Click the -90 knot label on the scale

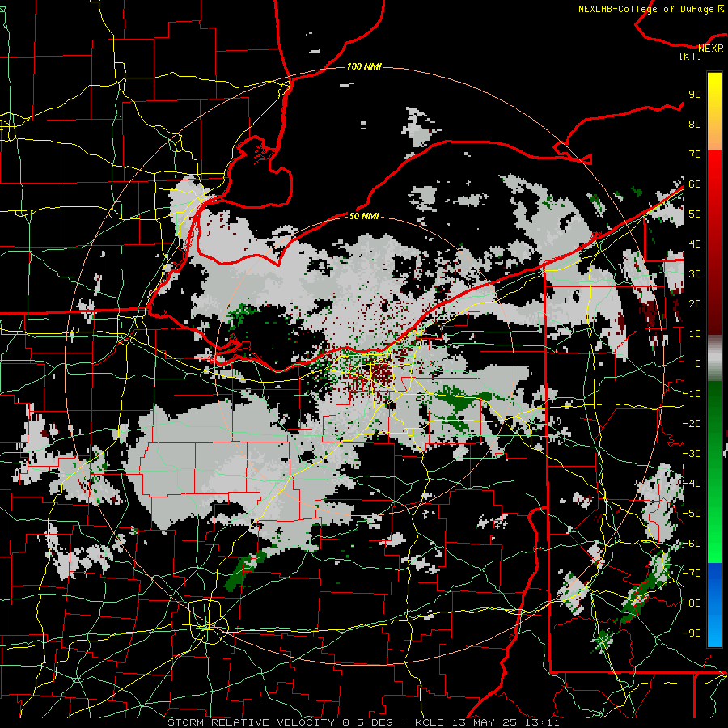tap(692, 633)
